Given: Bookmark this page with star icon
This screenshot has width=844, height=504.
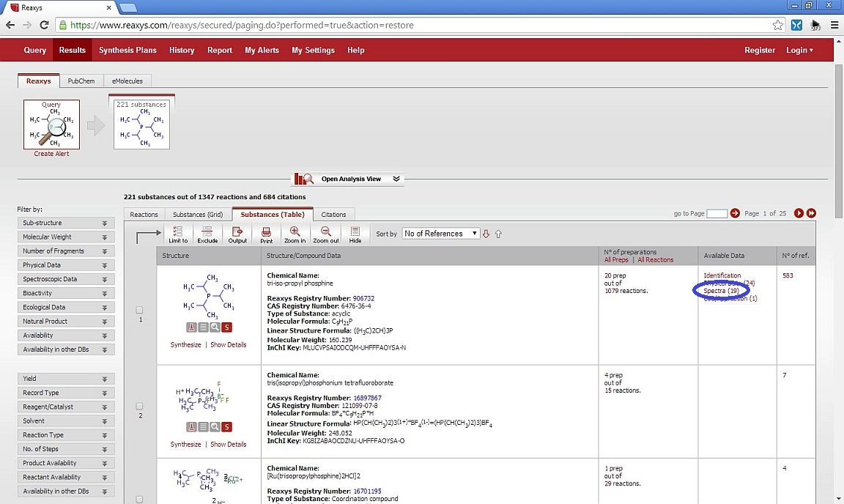Looking at the screenshot, I should point(778,25).
